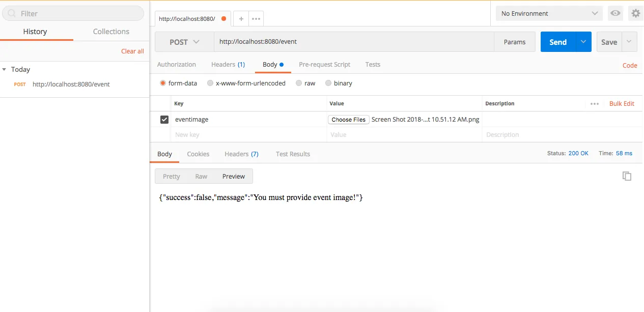Click the search magnifier icon in Filter
644x312 pixels.
(x=11, y=14)
